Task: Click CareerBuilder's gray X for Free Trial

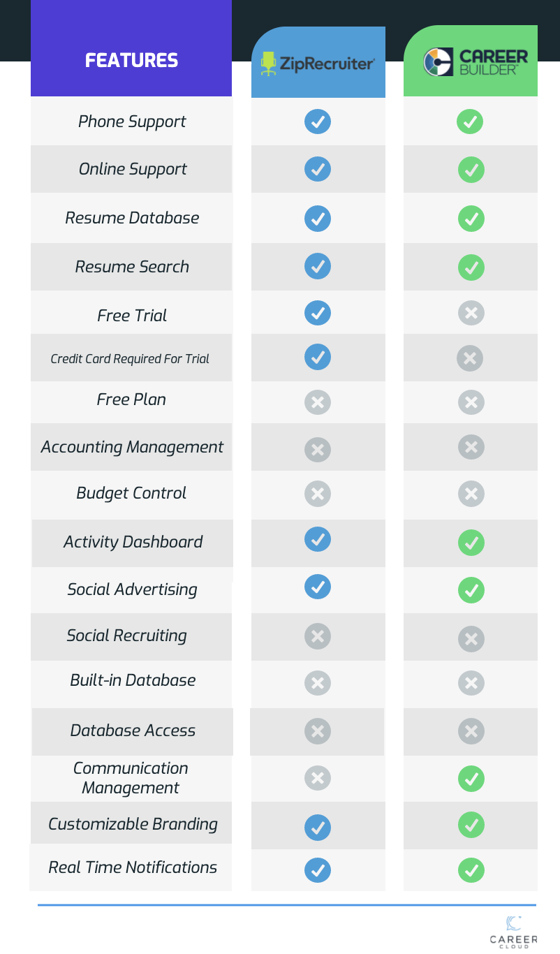Action: tap(471, 313)
